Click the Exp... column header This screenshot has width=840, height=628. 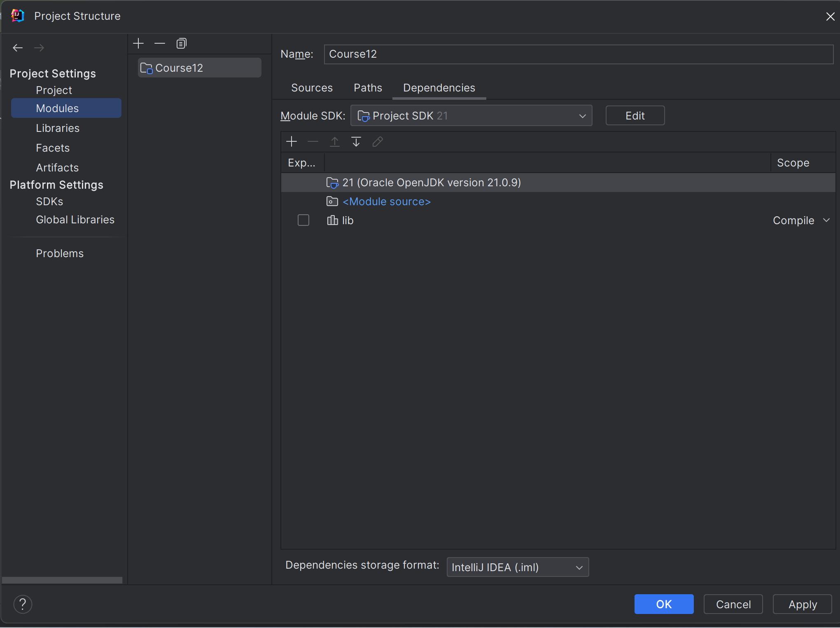pyautogui.click(x=302, y=163)
